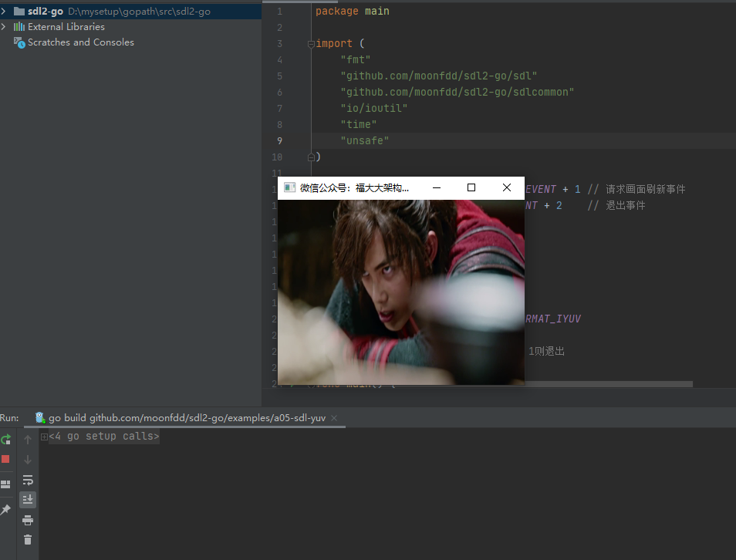The image size is (736, 560).
Task: Click the Down the stack trace arrow
Action: tap(28, 460)
